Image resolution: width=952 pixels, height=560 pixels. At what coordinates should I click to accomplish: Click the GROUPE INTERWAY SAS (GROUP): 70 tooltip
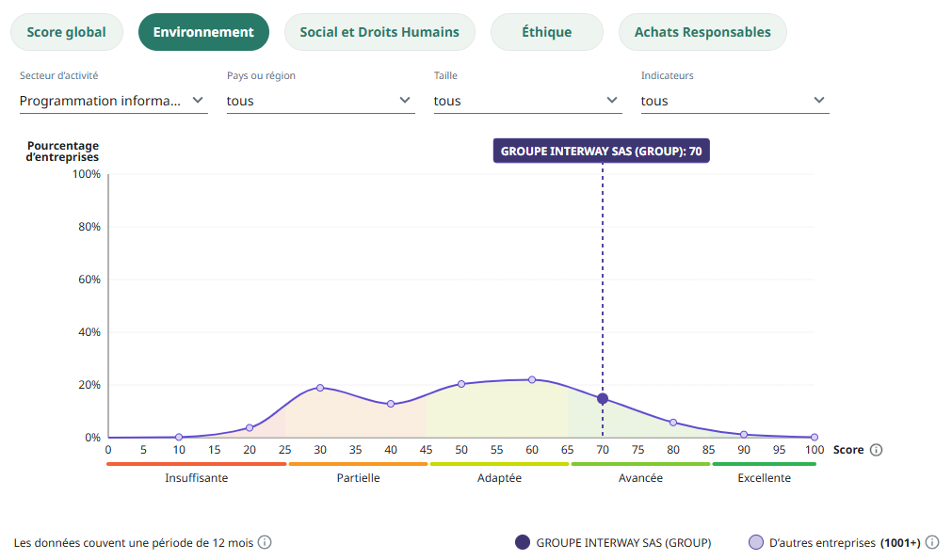pyautogui.click(x=602, y=151)
